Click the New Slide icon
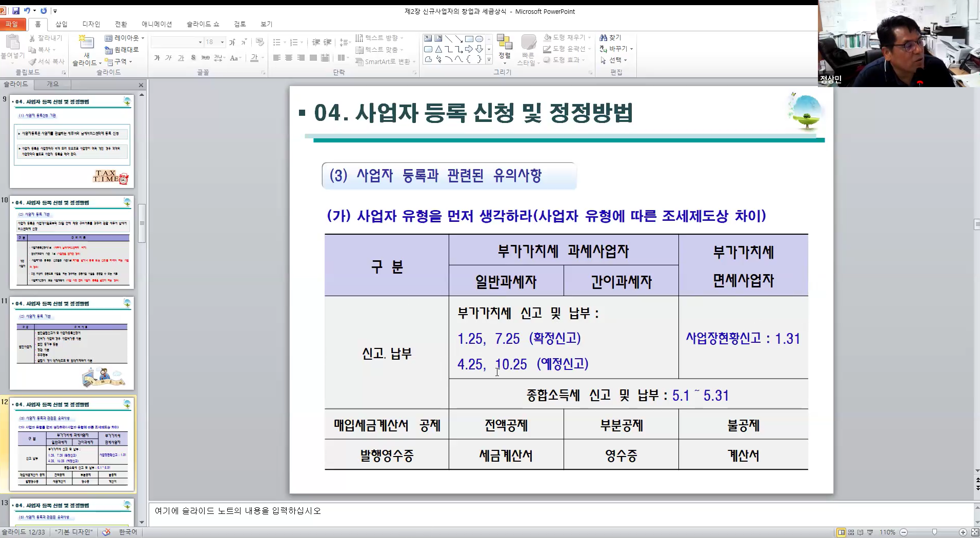Viewport: 980px width, 538px height. point(86,43)
